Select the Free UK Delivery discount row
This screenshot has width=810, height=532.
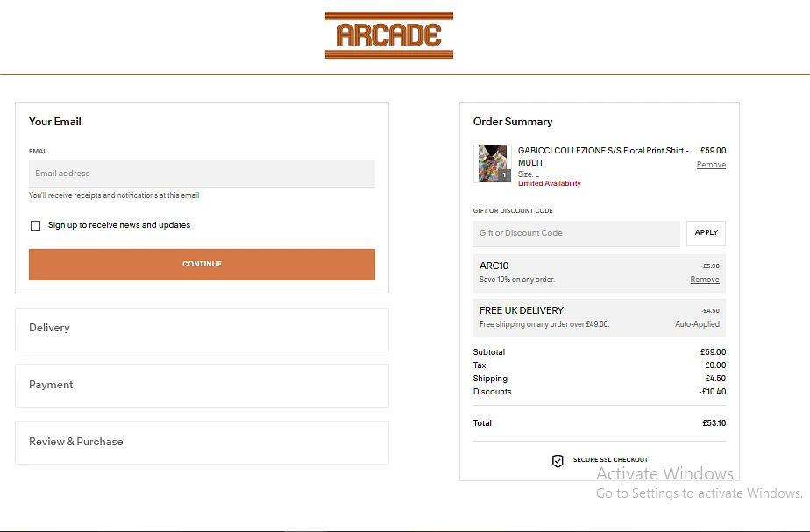[599, 317]
